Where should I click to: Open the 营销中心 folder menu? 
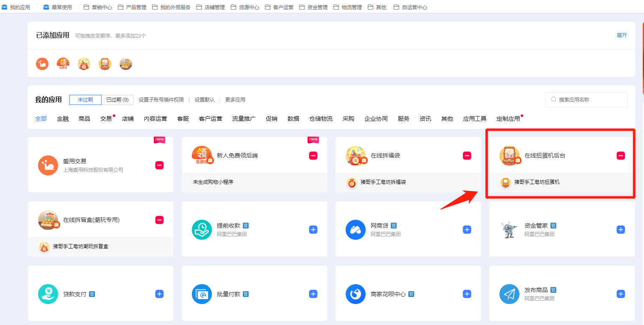point(98,7)
